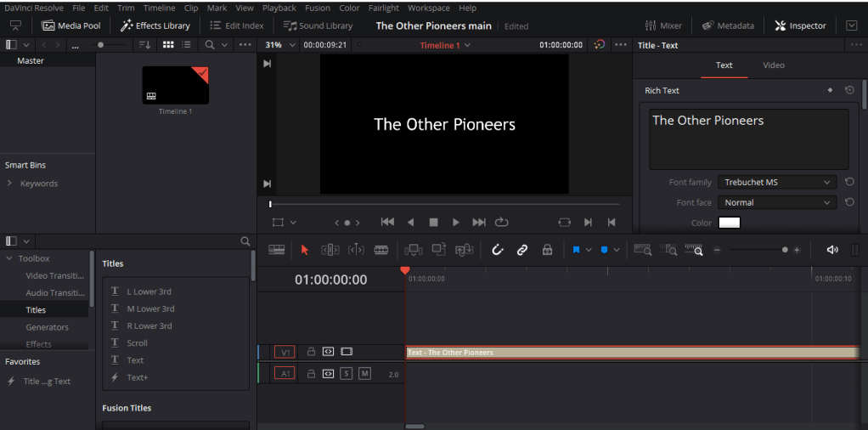Switch to the Video tab in Inspector

[773, 65]
